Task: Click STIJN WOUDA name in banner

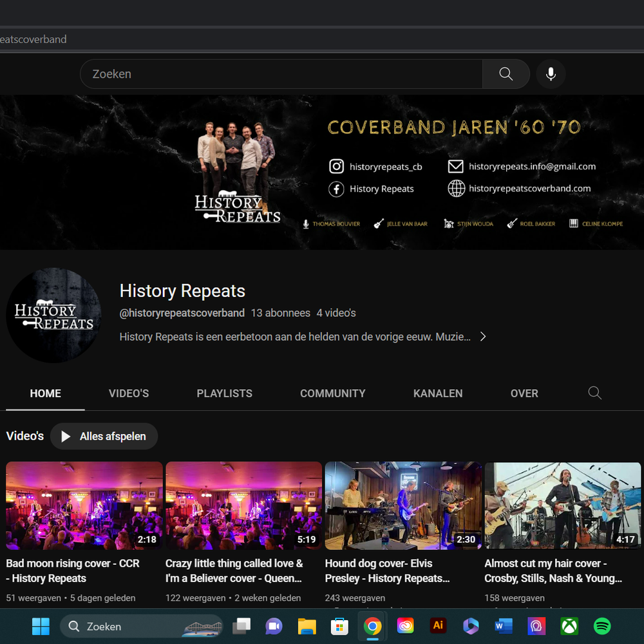Action: tap(475, 224)
